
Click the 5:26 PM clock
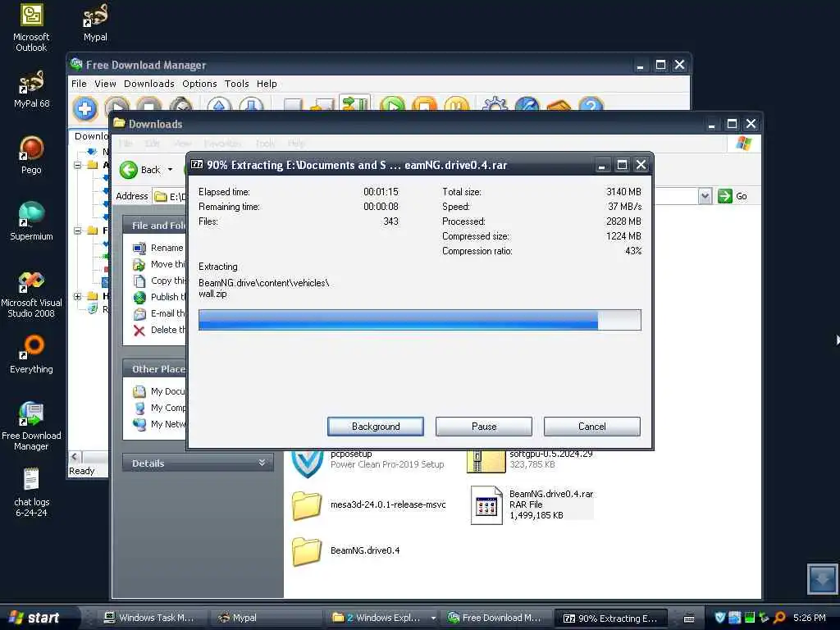[x=810, y=618]
